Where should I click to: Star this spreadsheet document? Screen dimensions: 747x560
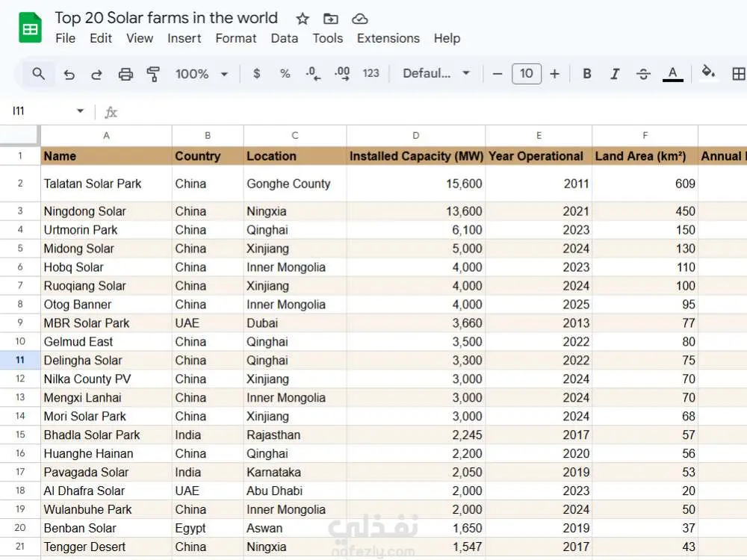(x=303, y=19)
